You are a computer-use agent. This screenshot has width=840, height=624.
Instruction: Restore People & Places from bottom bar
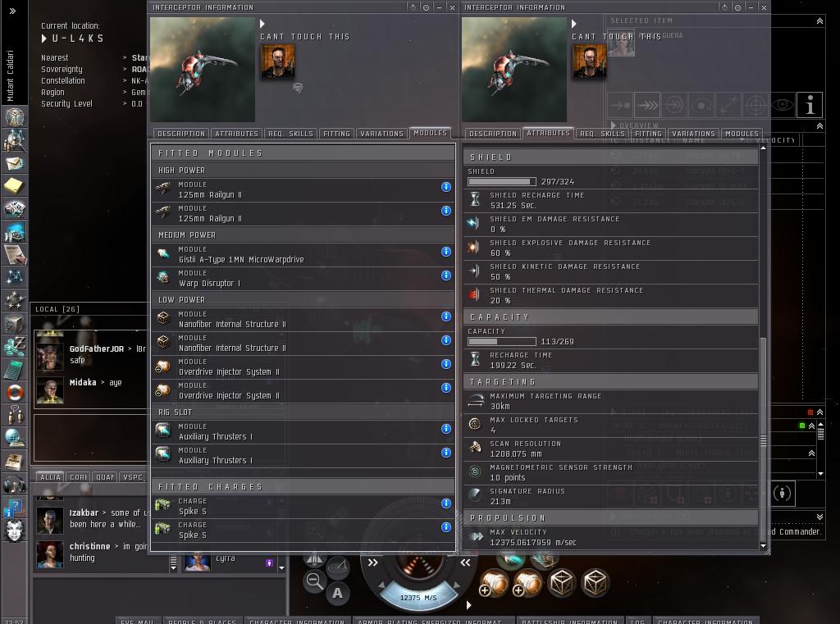pyautogui.click(x=202, y=620)
